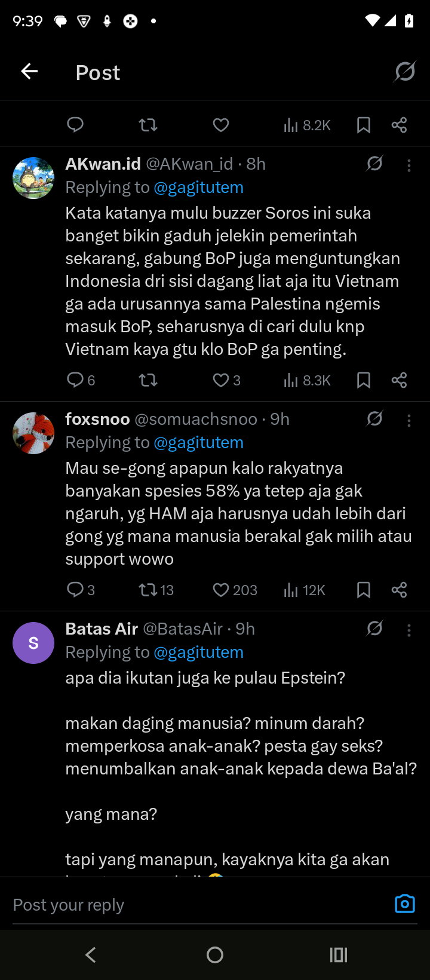This screenshot has height=980, width=430.
Task: Tap the camera icon in reply bar
Action: [404, 904]
